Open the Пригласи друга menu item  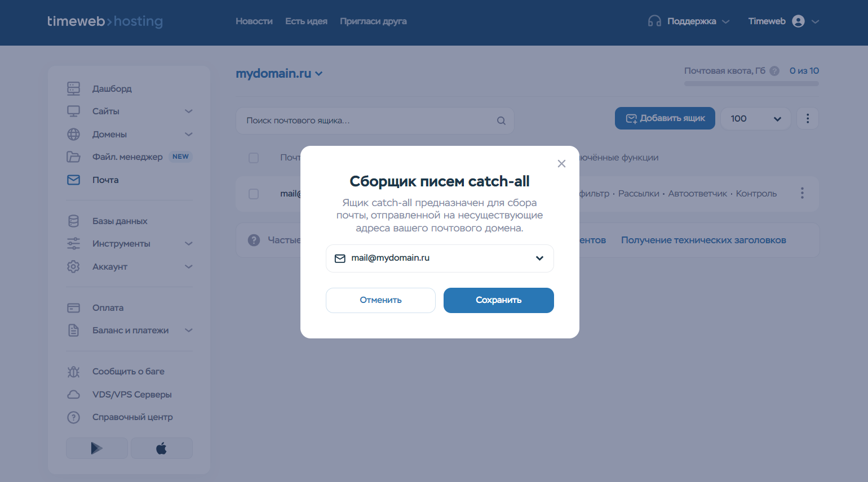pyautogui.click(x=373, y=21)
